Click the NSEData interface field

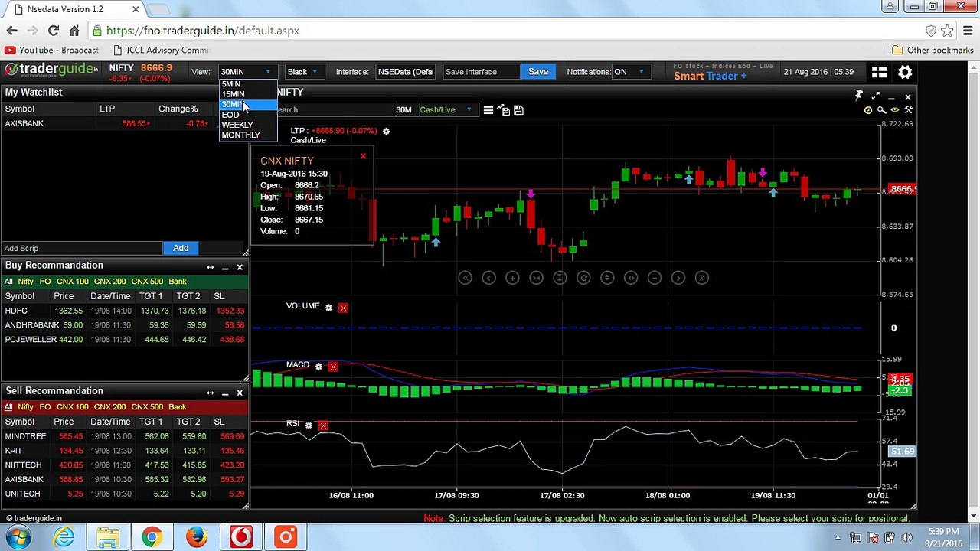click(x=405, y=72)
